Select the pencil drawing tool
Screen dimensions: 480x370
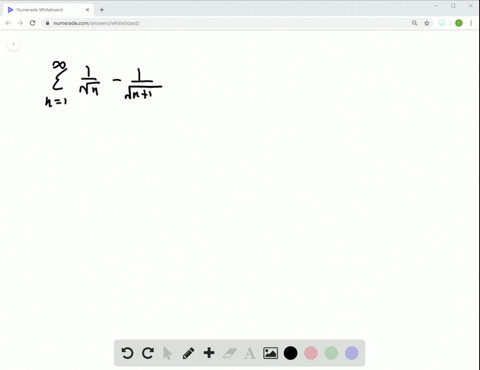pos(188,353)
